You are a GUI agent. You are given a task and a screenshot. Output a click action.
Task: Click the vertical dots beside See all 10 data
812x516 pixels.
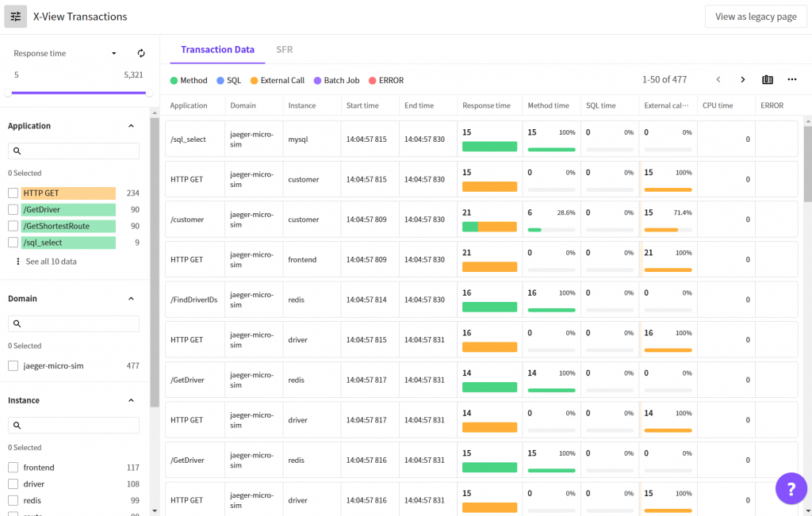click(x=18, y=262)
